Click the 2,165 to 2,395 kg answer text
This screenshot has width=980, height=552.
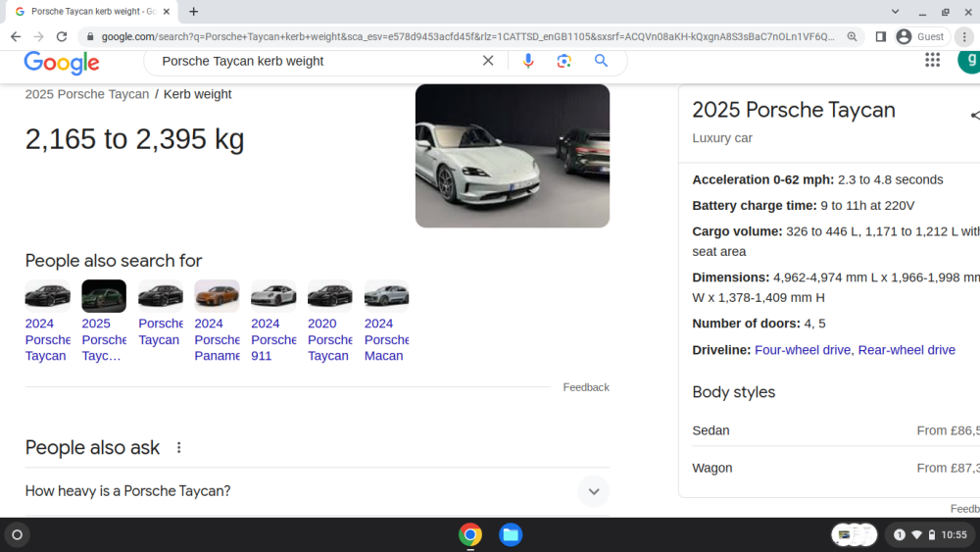(x=134, y=139)
